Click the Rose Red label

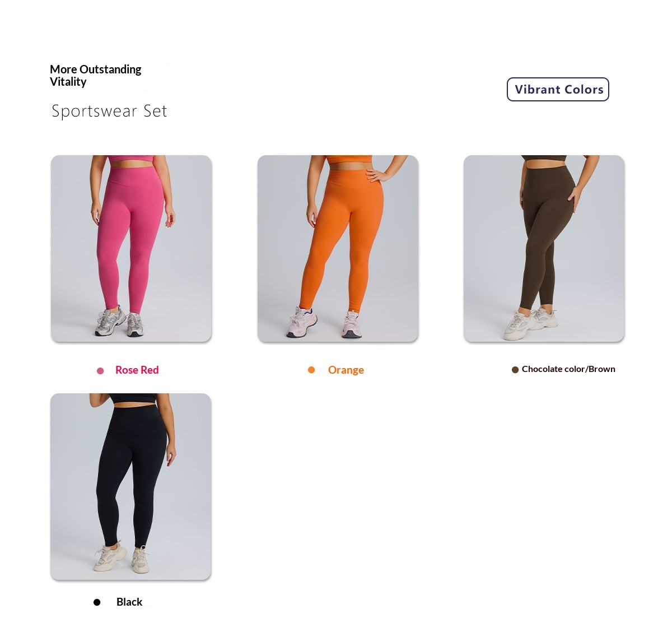click(137, 370)
